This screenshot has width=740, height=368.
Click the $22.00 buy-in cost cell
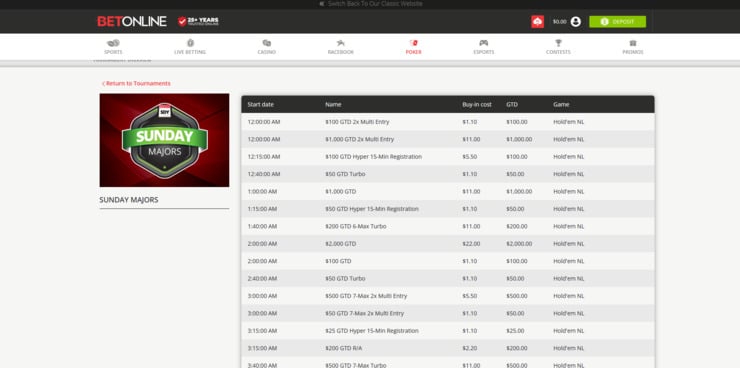(x=471, y=244)
